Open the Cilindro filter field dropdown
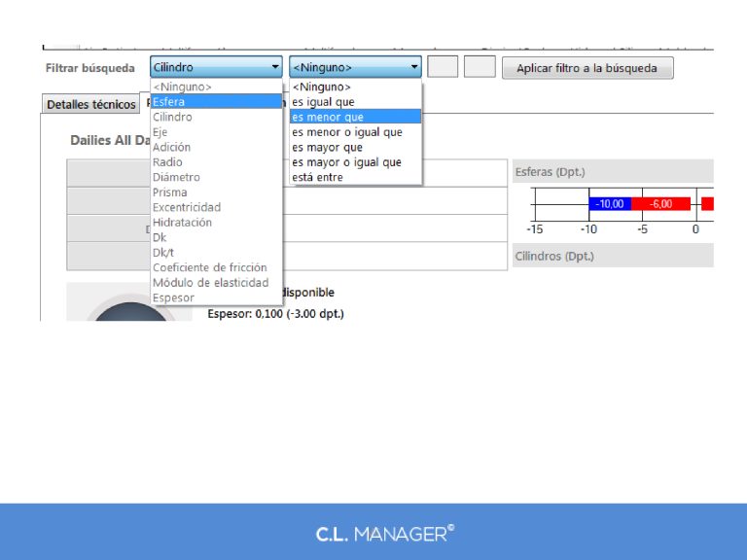Screen dimensions: 747x560 pos(216,68)
